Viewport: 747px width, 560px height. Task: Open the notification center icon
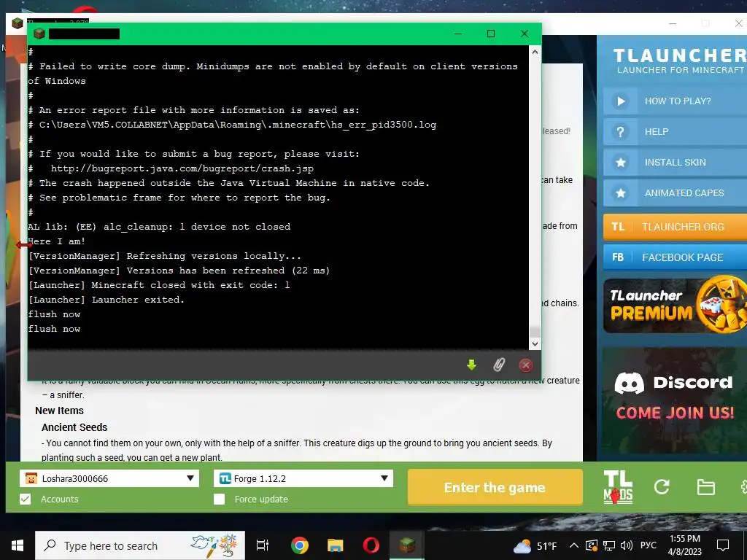(x=723, y=545)
